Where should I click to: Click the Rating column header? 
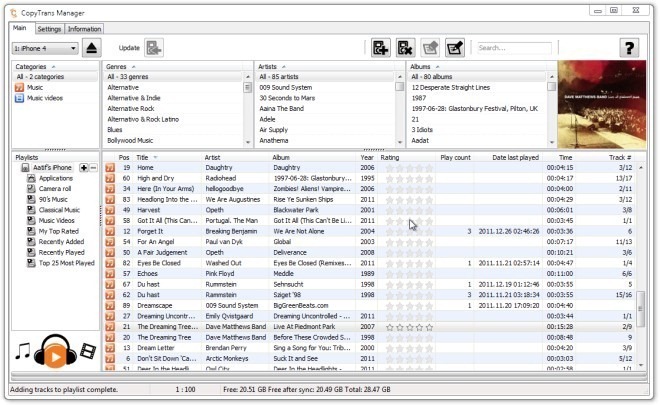pyautogui.click(x=407, y=157)
